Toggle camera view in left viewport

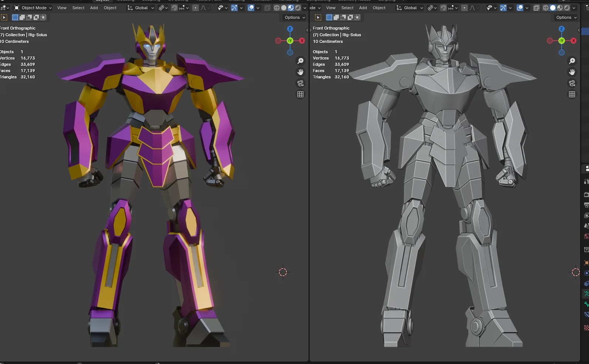300,83
